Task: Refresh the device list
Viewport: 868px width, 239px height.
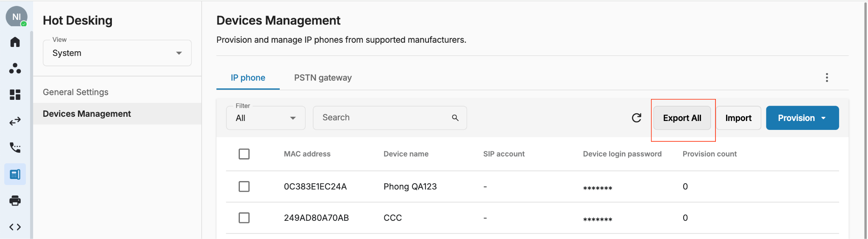Action: click(x=636, y=118)
